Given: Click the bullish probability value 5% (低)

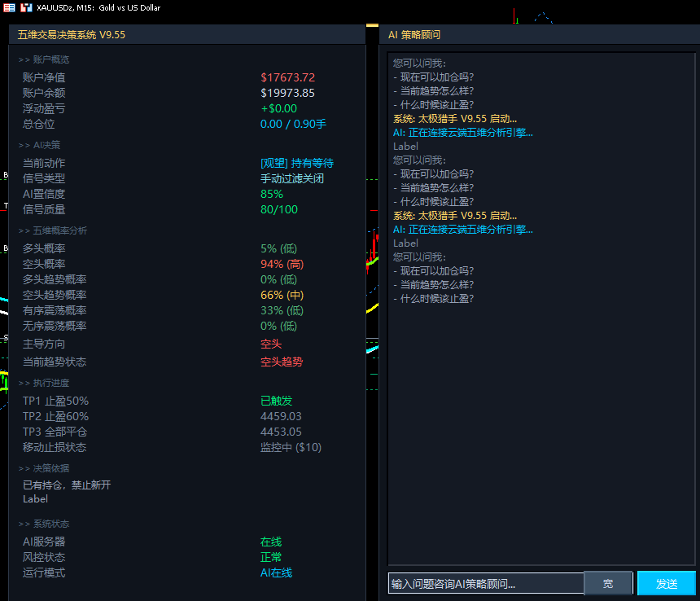Looking at the screenshot, I should pos(278,248).
